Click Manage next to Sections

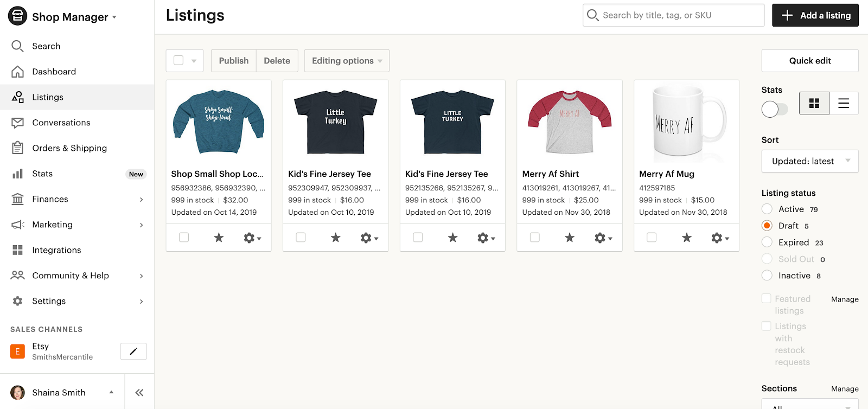pos(845,389)
